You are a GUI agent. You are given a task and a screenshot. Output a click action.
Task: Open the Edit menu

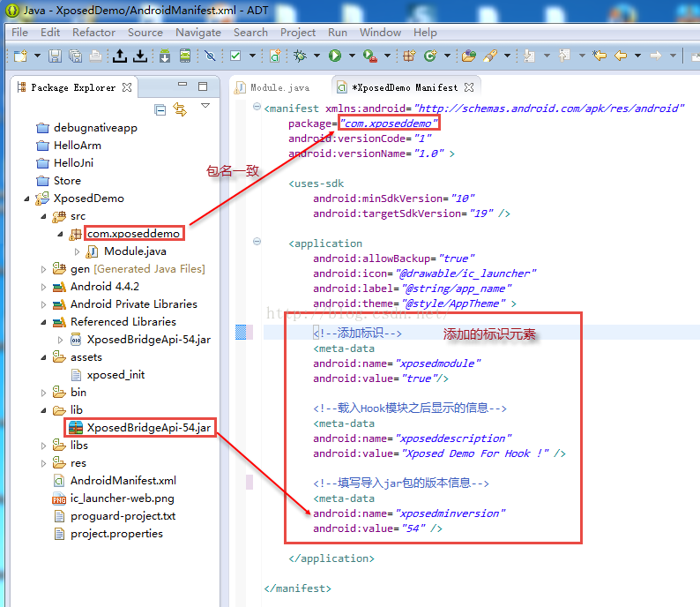tap(50, 33)
